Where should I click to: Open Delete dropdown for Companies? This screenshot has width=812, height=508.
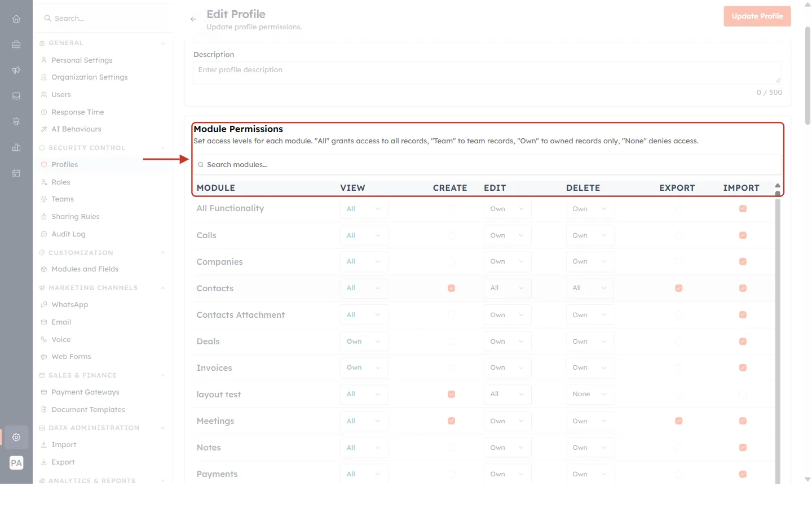click(x=590, y=262)
